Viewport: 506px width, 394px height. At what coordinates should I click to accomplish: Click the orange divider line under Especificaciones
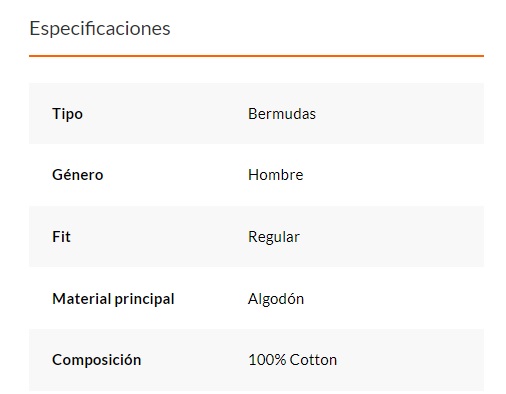256,56
